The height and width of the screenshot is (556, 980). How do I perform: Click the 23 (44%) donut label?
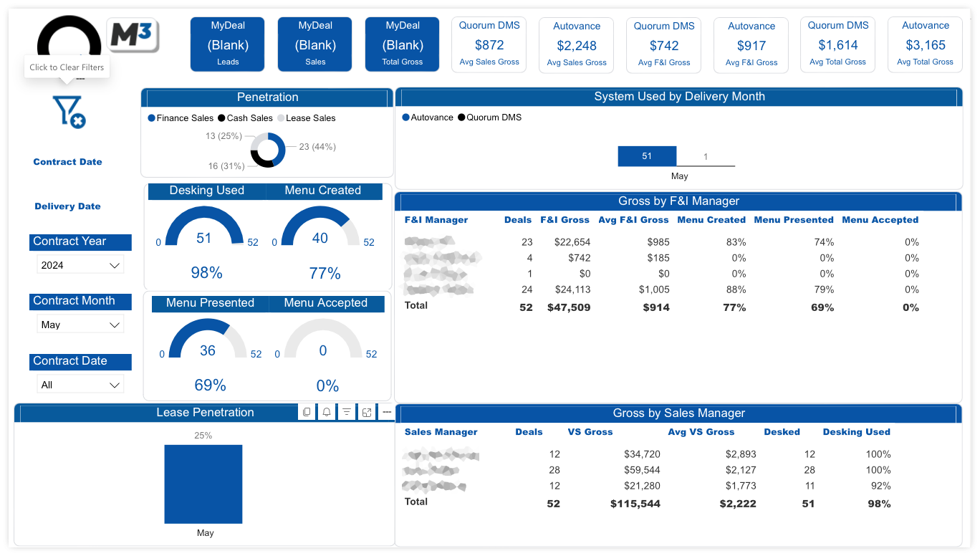(317, 147)
